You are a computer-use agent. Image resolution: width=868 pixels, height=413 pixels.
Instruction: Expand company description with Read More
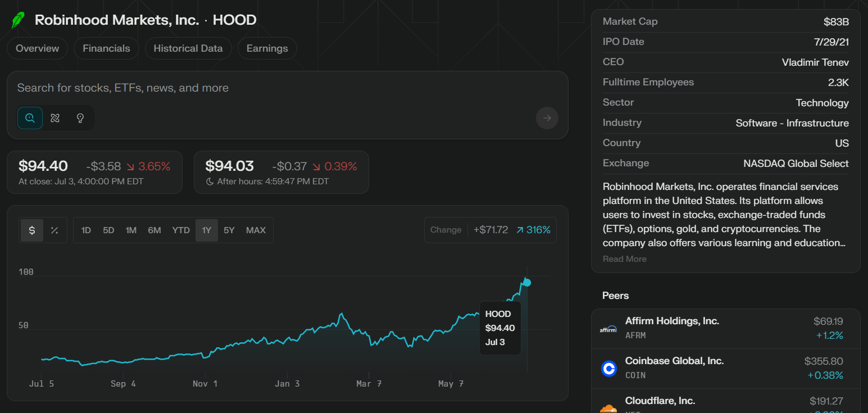coord(625,259)
